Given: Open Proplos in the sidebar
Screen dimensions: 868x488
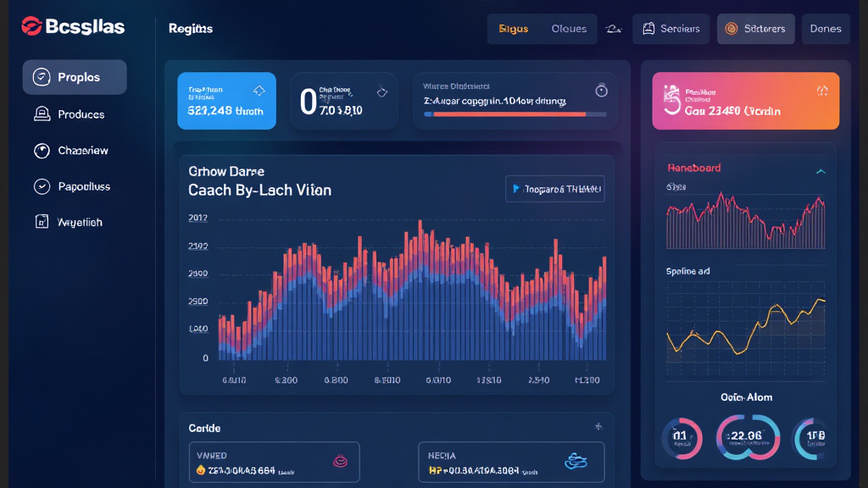Looking at the screenshot, I should click(75, 77).
